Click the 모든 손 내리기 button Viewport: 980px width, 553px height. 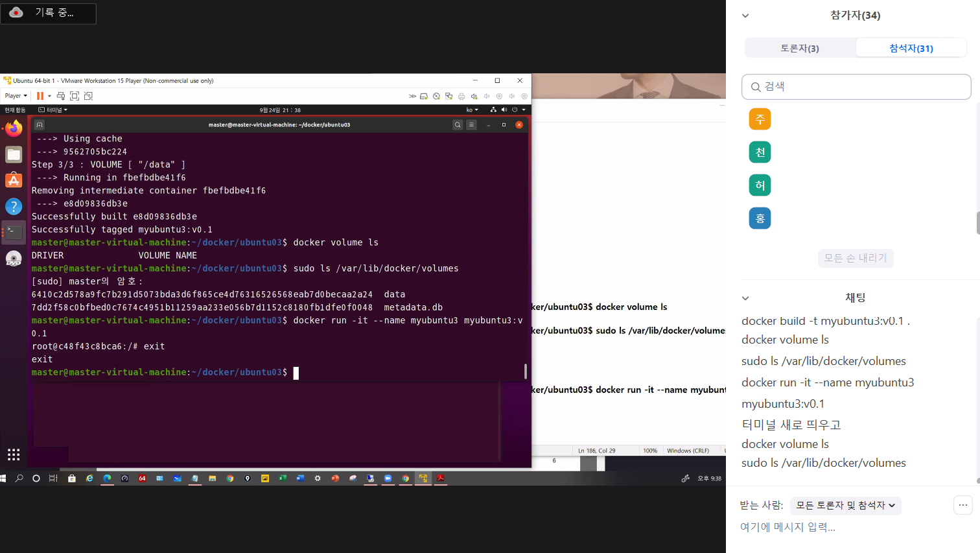tap(856, 258)
